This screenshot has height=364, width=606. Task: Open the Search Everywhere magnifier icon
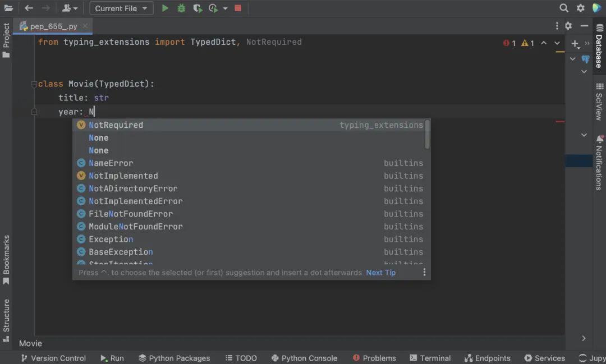563,8
